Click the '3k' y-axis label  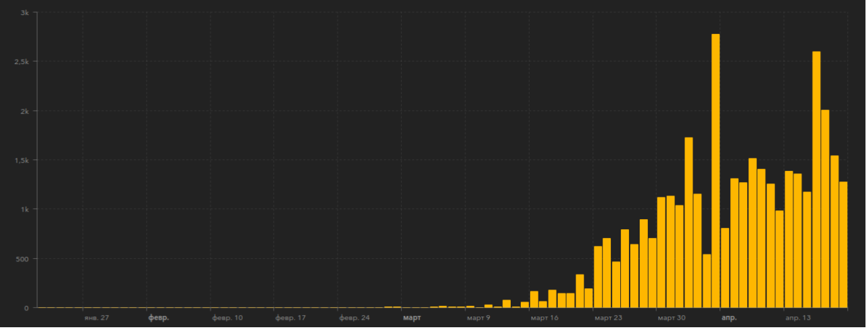coord(25,13)
